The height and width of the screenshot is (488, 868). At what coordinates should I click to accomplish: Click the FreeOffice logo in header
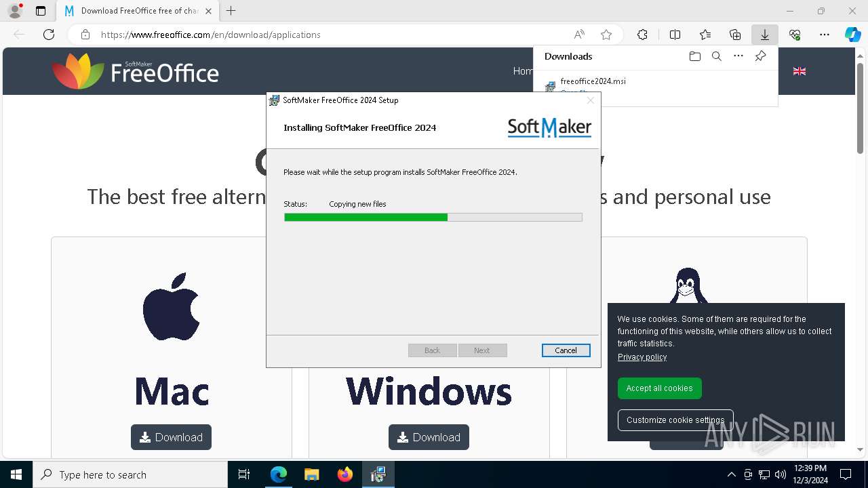(x=136, y=71)
